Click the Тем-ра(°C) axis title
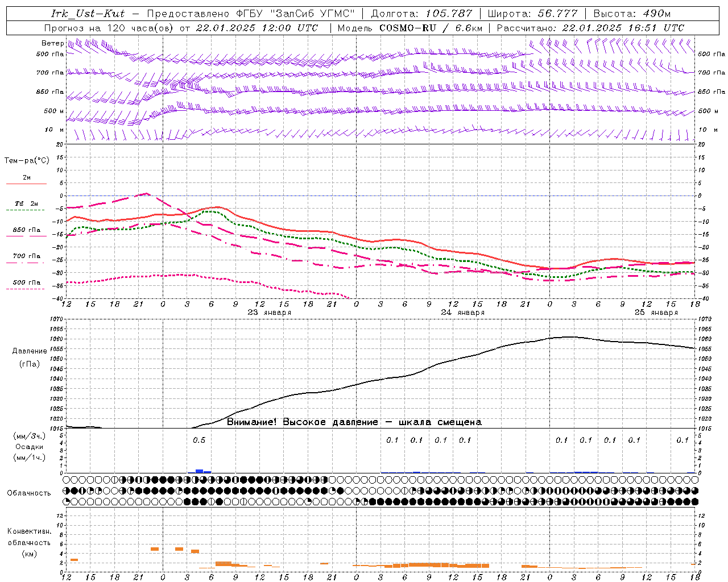The width and height of the screenshot is (728, 582). click(27, 161)
